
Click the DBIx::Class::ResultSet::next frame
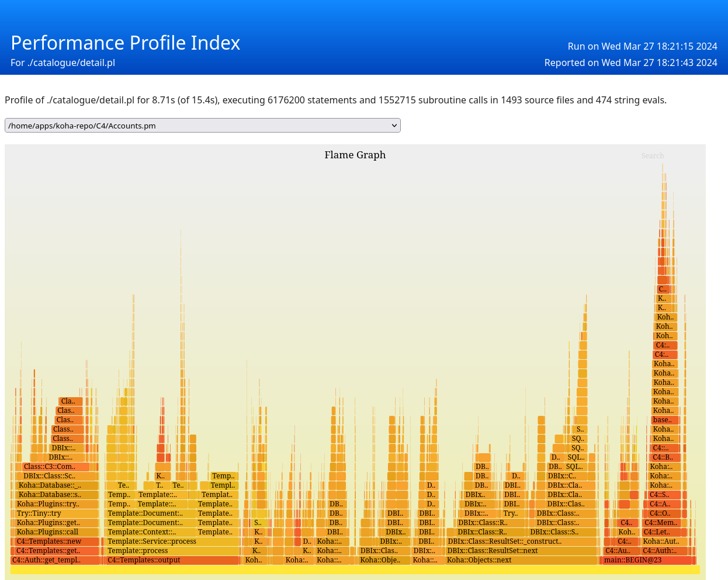coord(520,551)
